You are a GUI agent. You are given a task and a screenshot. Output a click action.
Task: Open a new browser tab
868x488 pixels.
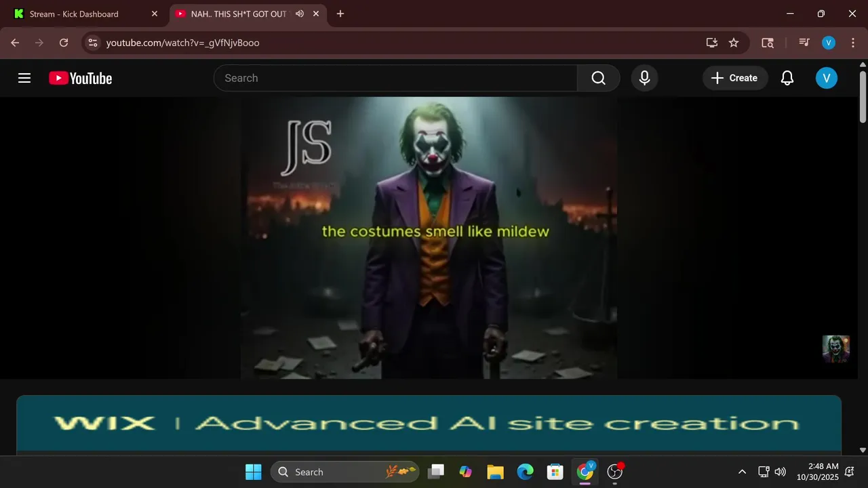(x=340, y=14)
